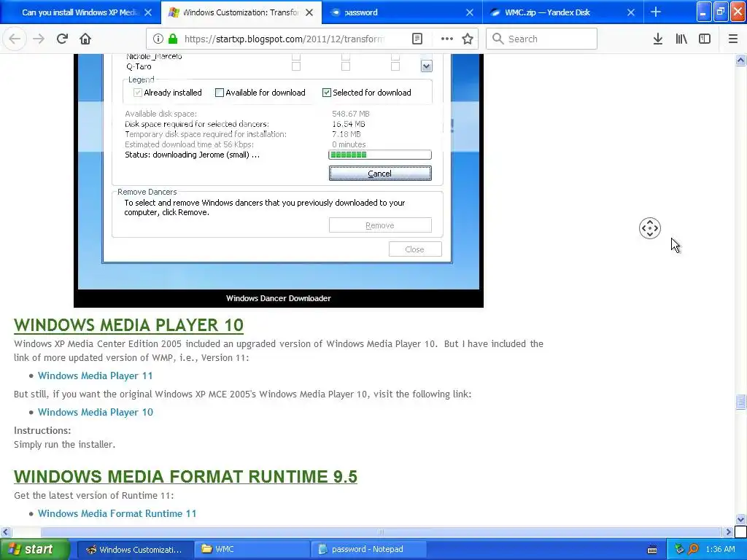Switch to WMC.zip — Yandex Disk tab
The height and width of the screenshot is (560, 747).
(563, 12)
